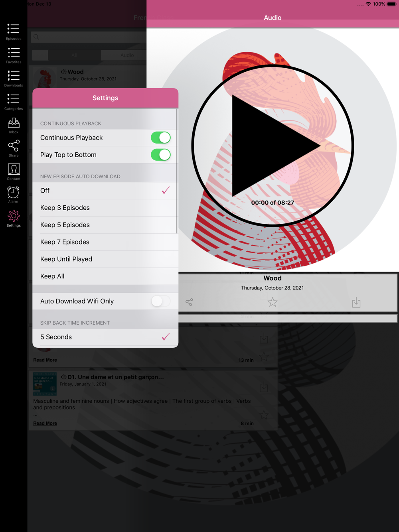This screenshot has height=532, width=399.
Task: Open the Favorites sidebar icon
Action: click(x=14, y=55)
